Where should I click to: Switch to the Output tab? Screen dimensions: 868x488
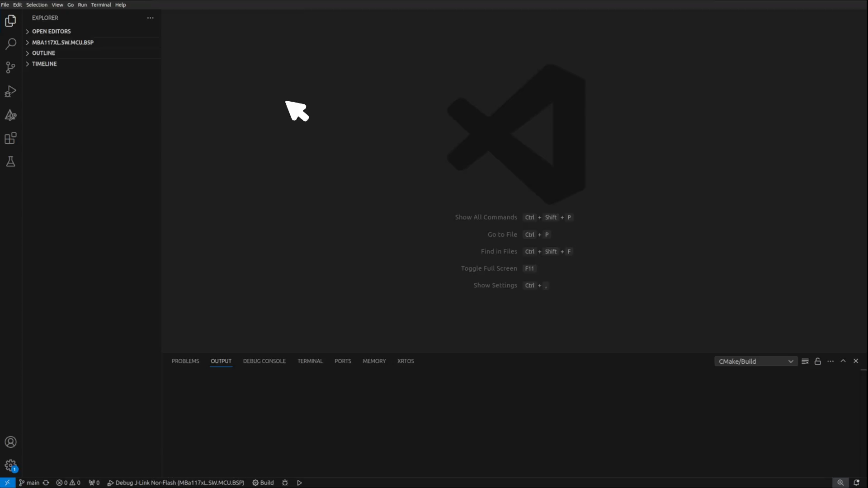221,361
